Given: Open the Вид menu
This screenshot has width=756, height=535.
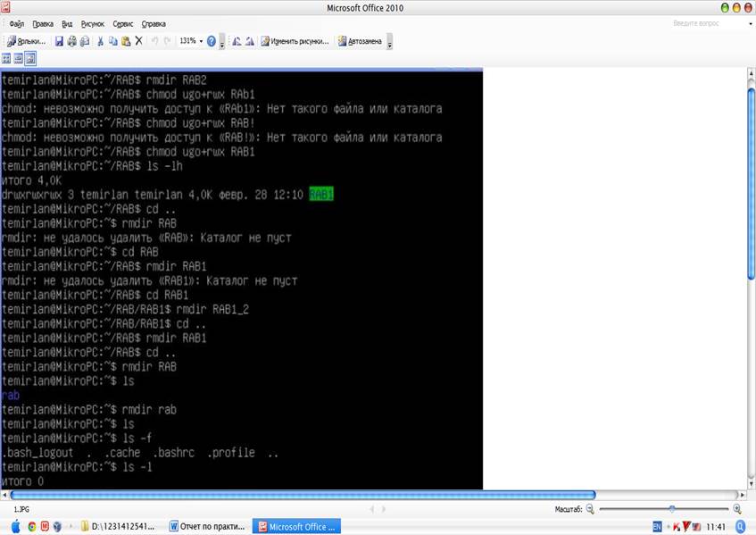Looking at the screenshot, I should (x=67, y=23).
